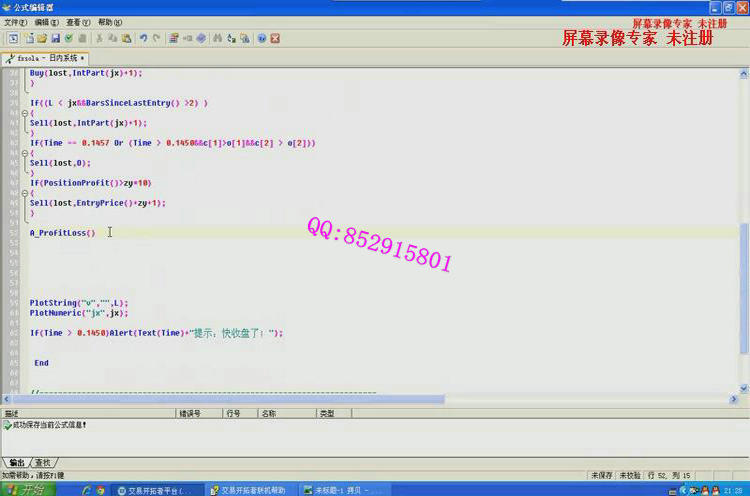Click the Open folder toolbar icon
Viewport: 750px width, 496px height.
[42, 38]
